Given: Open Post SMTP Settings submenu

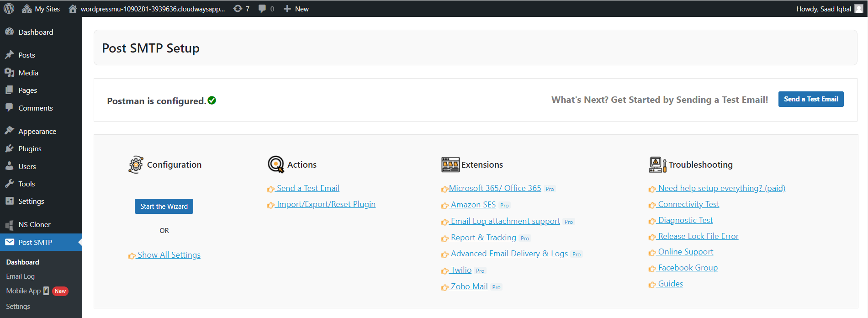Looking at the screenshot, I should [x=18, y=306].
